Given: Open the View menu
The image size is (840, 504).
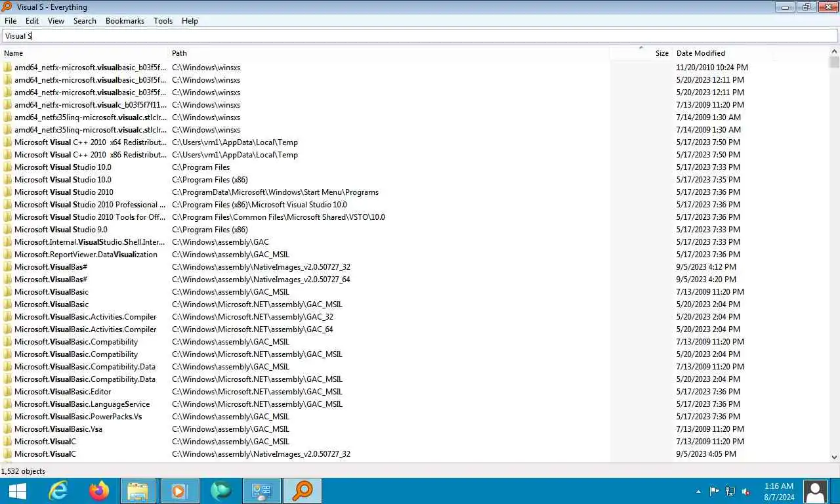Looking at the screenshot, I should click(x=56, y=21).
